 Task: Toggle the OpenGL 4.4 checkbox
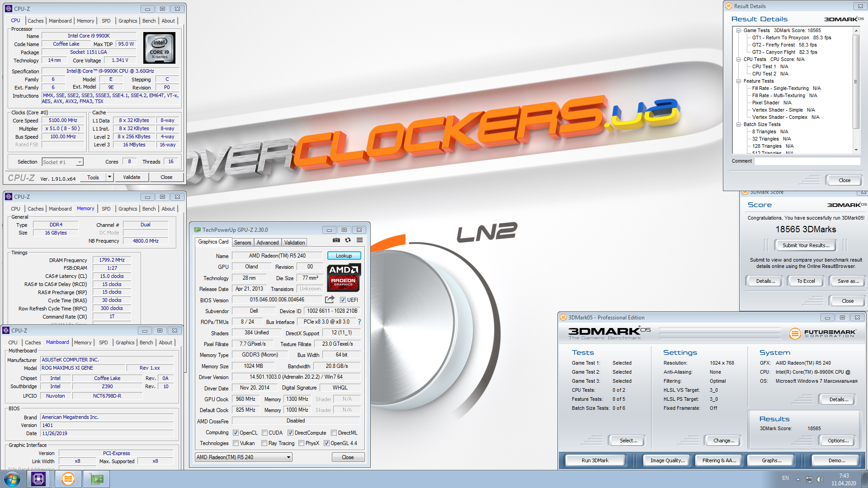[326, 443]
